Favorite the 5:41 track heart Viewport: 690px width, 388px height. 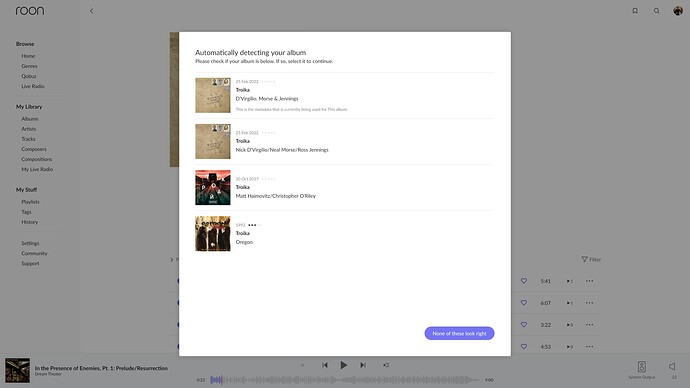pyautogui.click(x=524, y=281)
